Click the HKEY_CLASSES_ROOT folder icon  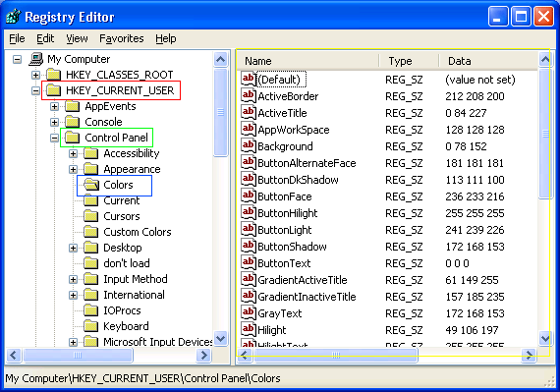pyautogui.click(x=54, y=75)
